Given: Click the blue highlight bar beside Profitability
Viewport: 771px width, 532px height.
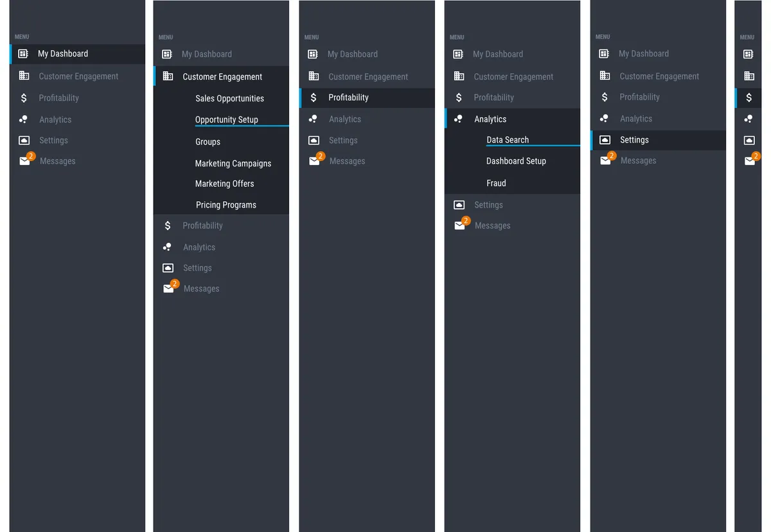Looking at the screenshot, I should 301,98.
